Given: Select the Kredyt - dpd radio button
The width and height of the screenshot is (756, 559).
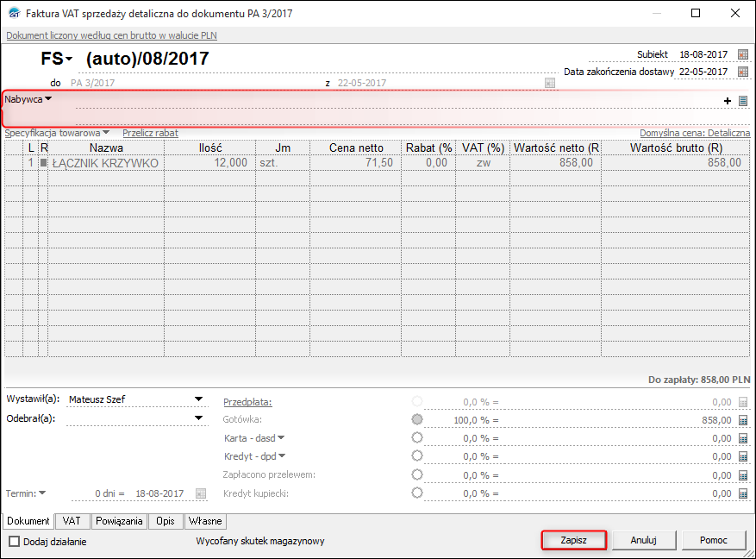Looking at the screenshot, I should coord(417,455).
